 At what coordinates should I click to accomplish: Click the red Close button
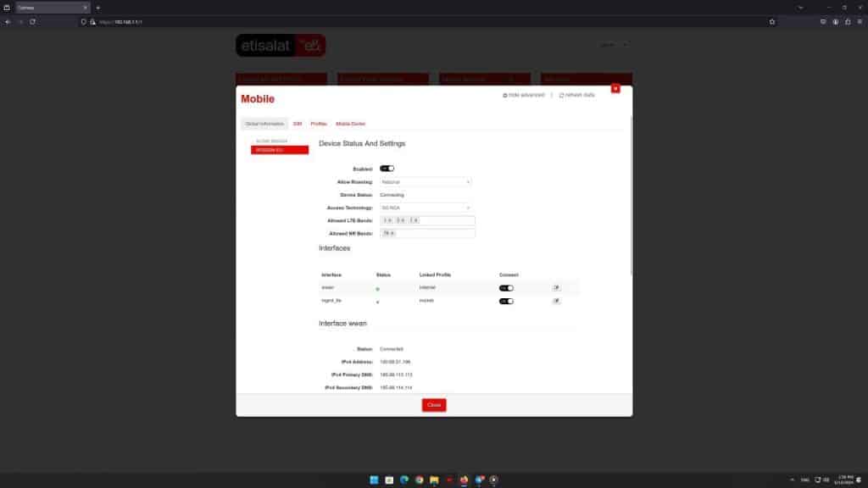click(x=434, y=405)
